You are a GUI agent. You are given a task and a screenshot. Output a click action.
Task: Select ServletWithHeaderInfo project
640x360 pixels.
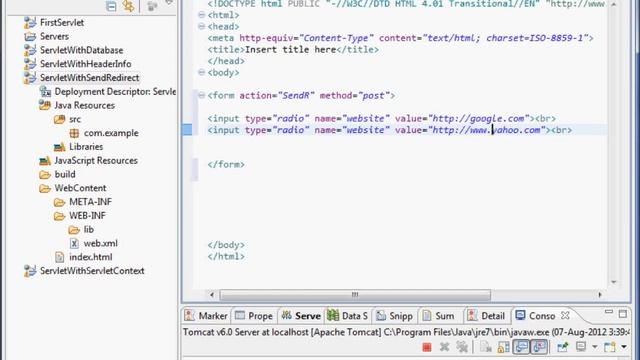[85, 64]
